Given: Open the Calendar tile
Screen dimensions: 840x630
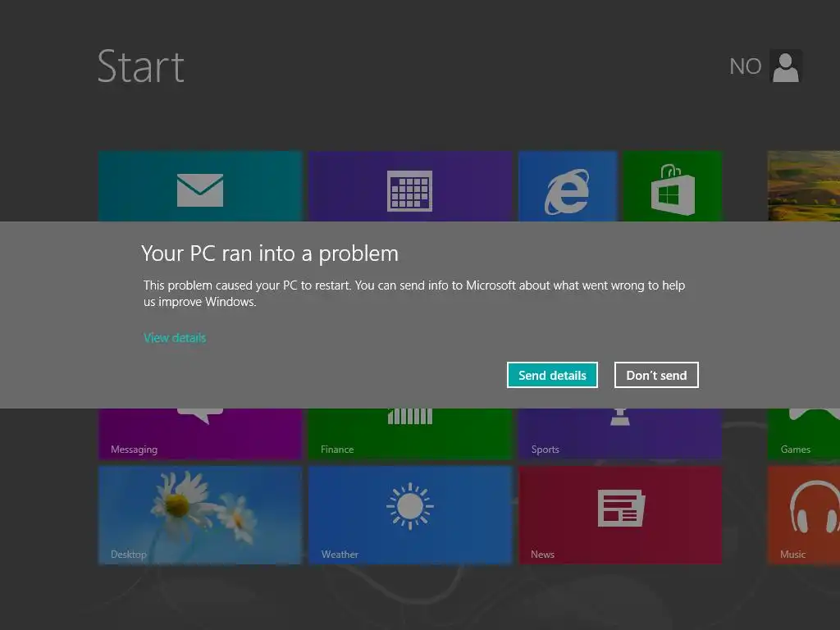Looking at the screenshot, I should click(410, 186).
